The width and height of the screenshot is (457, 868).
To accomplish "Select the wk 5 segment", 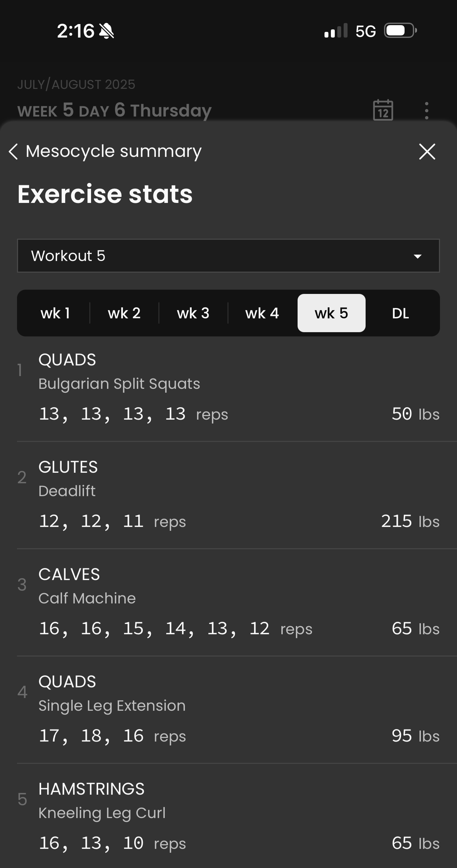I will pos(332,313).
